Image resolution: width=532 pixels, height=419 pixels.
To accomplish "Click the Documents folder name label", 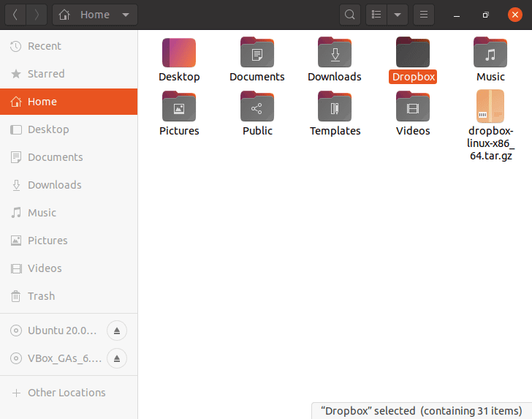I will pyautogui.click(x=257, y=77).
